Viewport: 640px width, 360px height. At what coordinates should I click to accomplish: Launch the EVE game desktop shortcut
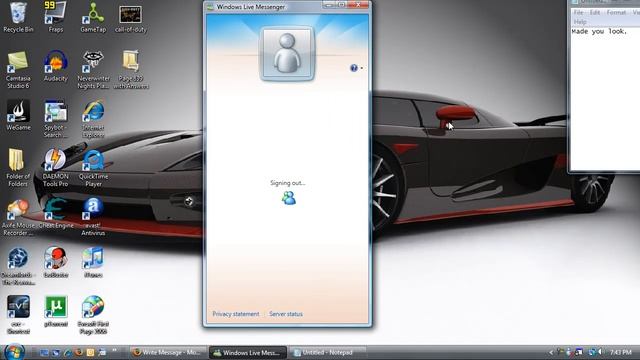(x=18, y=315)
